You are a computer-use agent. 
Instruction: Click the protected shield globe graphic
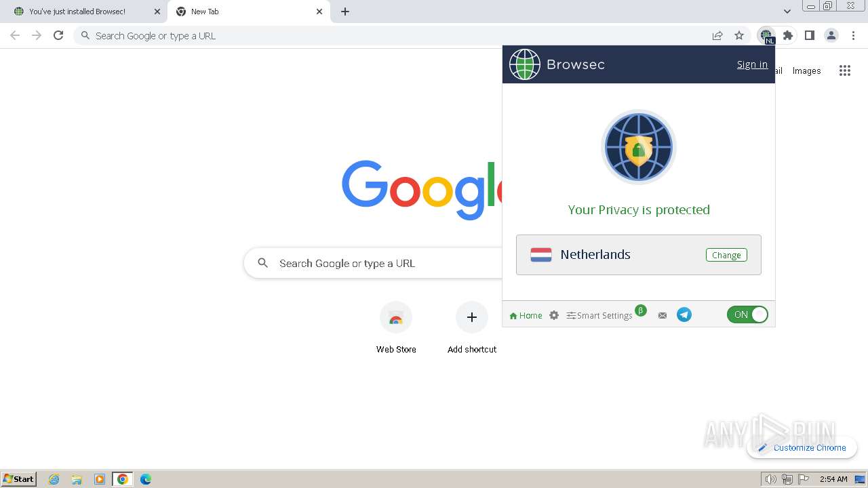(x=638, y=147)
